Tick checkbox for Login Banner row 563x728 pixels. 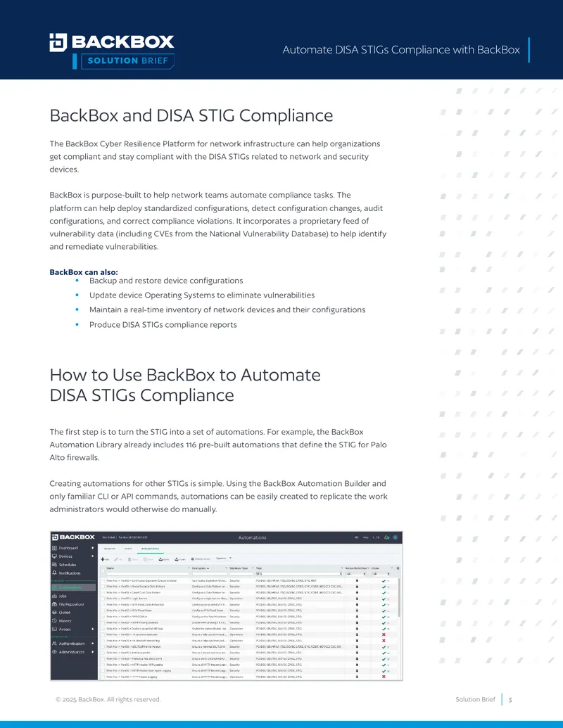coord(103,599)
